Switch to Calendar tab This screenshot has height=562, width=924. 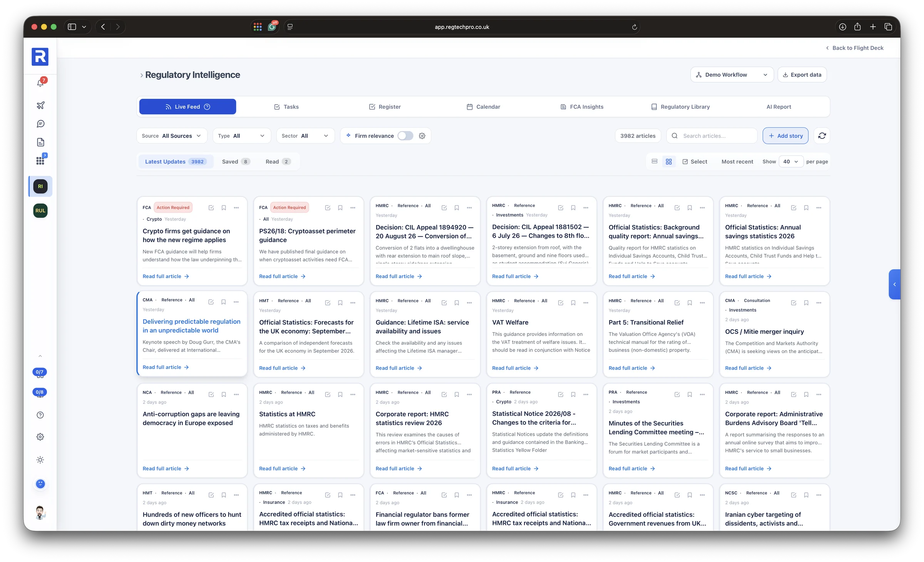click(484, 107)
